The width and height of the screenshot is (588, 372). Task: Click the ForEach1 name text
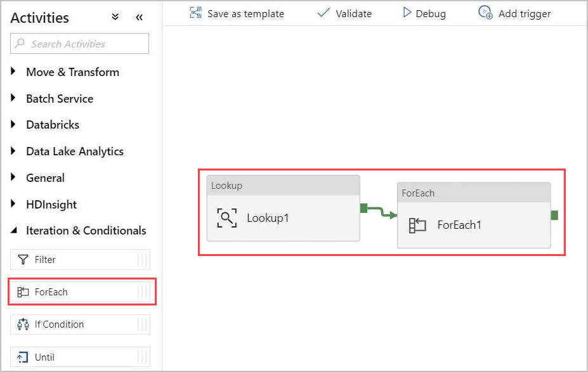(x=459, y=225)
